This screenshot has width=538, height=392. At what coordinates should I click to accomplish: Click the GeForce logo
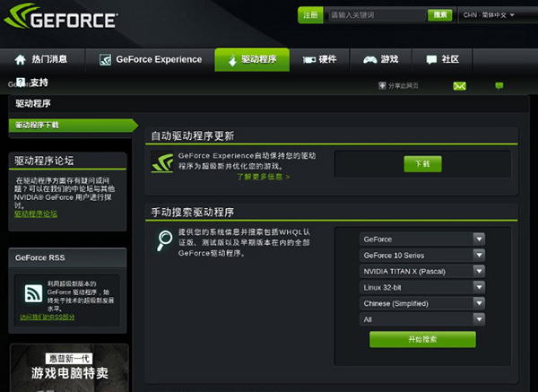pyautogui.click(x=61, y=16)
